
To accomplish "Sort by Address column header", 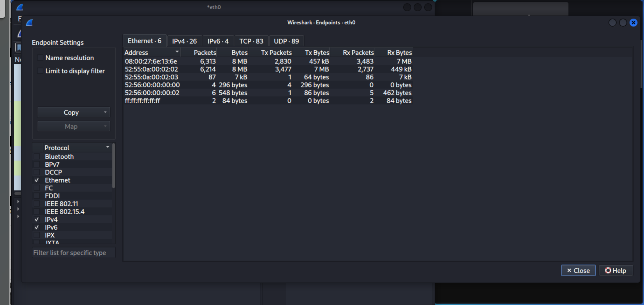I will 152,52.
